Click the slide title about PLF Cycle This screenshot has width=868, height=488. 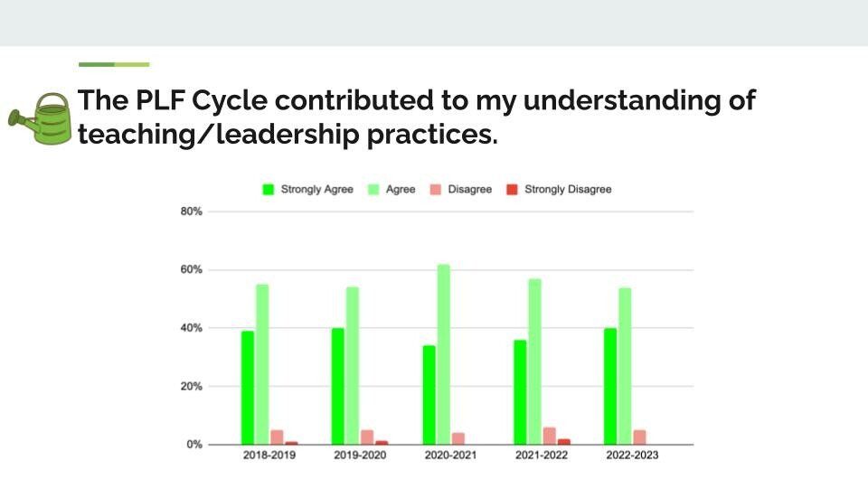tap(416, 117)
